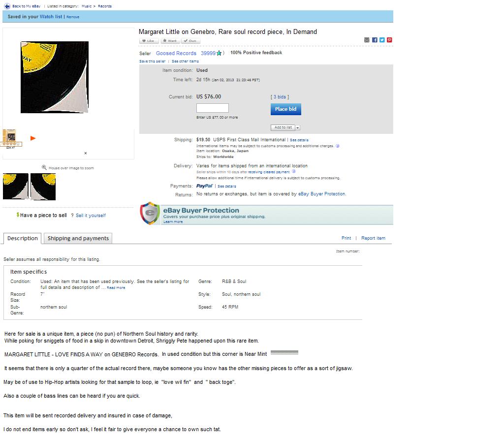Select the Description tab
The height and width of the screenshot is (440, 504).
23,239
